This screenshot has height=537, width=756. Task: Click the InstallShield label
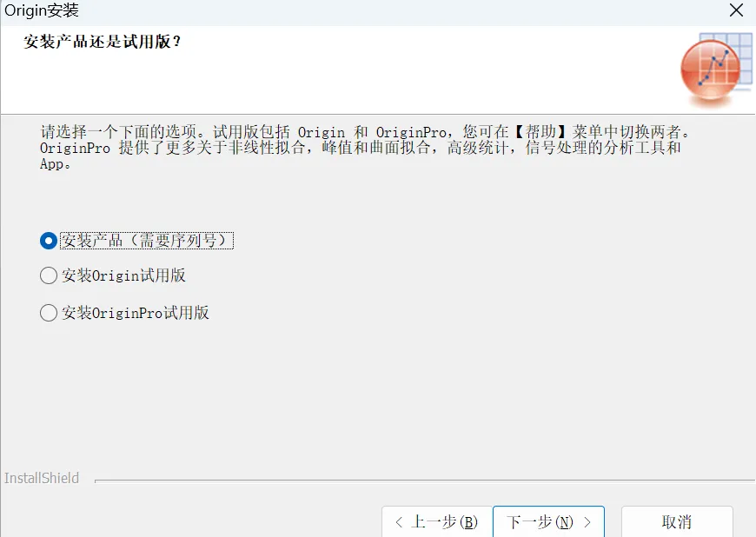42,478
